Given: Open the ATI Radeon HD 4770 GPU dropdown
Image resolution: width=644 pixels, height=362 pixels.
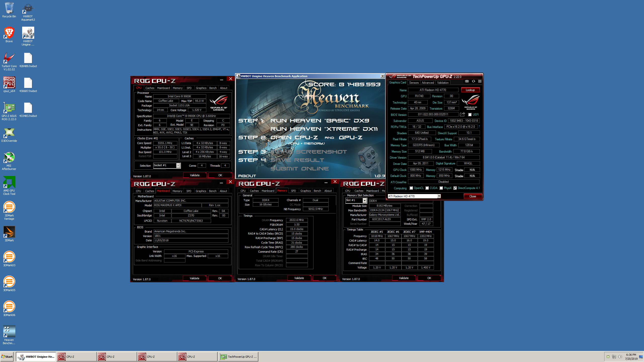Looking at the screenshot, I should click(x=439, y=196).
